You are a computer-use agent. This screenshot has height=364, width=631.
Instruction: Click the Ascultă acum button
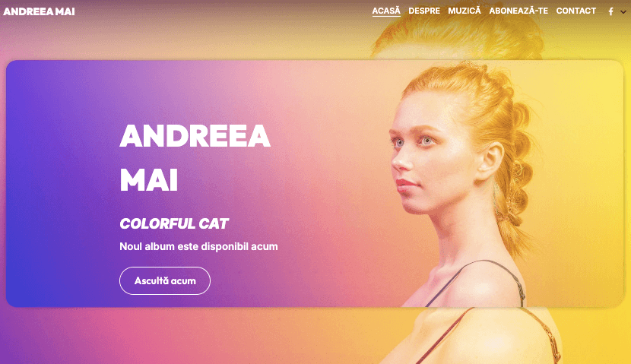pyautogui.click(x=165, y=280)
